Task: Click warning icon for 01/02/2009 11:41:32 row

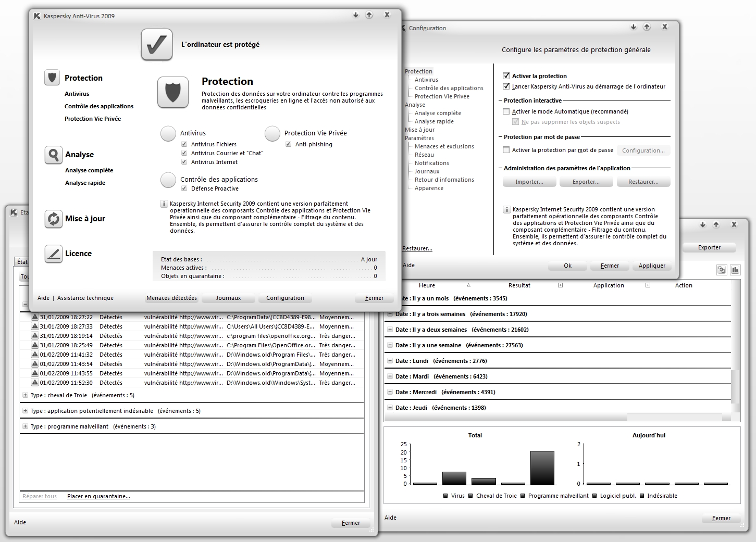Action: coord(35,354)
